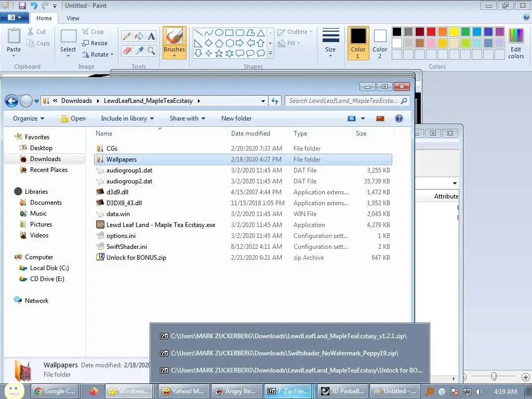Click the refresh button beside address bar
Viewport: 532px width, 399px height.
[x=275, y=101]
